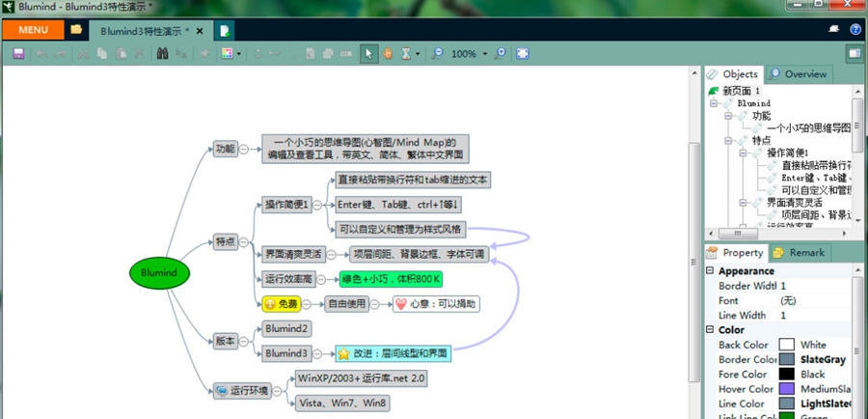Save the mind map with the floppy disk icon
This screenshot has height=419, width=868.
pyautogui.click(x=18, y=54)
